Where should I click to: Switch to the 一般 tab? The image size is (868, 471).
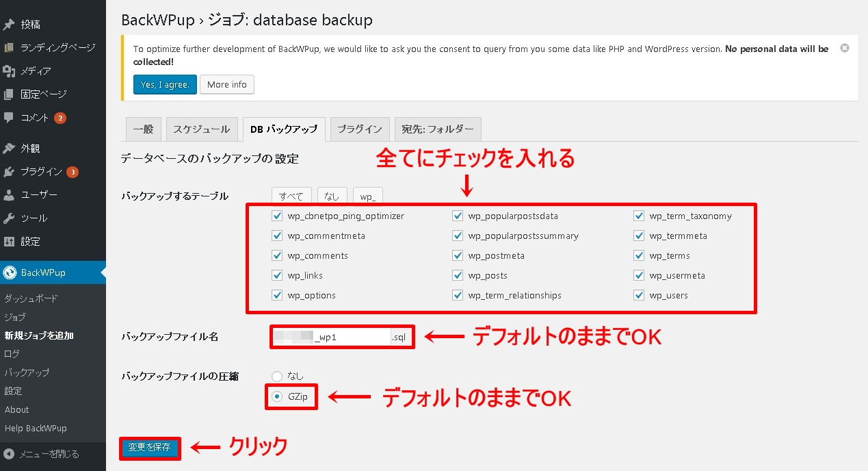(x=144, y=129)
